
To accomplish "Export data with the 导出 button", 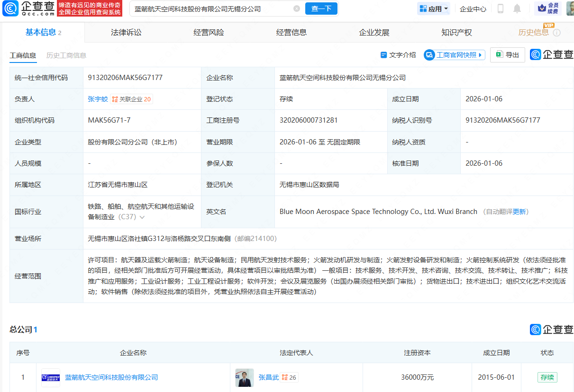I will [x=508, y=55].
